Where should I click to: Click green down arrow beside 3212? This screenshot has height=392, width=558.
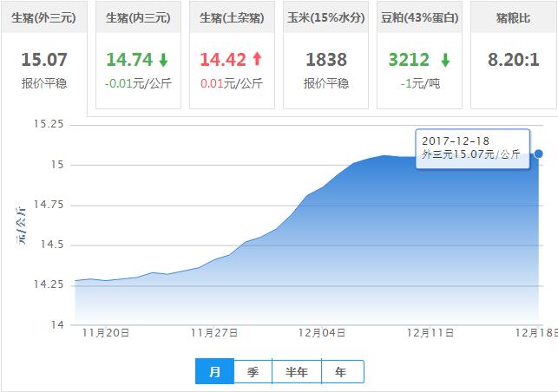tap(445, 60)
